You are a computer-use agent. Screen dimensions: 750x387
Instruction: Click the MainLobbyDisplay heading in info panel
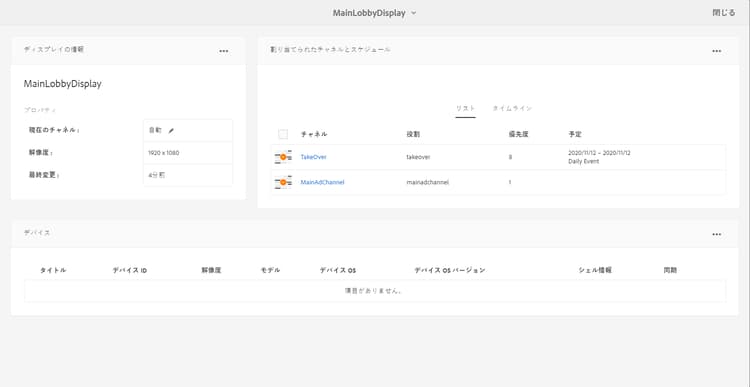pos(63,84)
